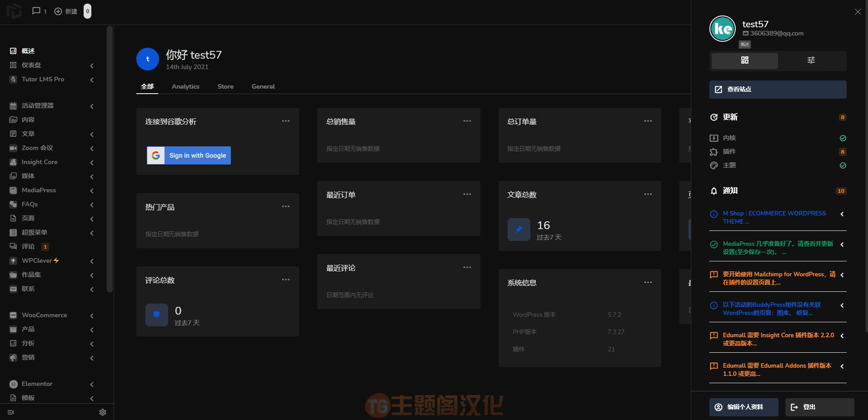The height and width of the screenshot is (420, 868).
Task: Click the 编辑个人资料 button
Action: [744, 407]
